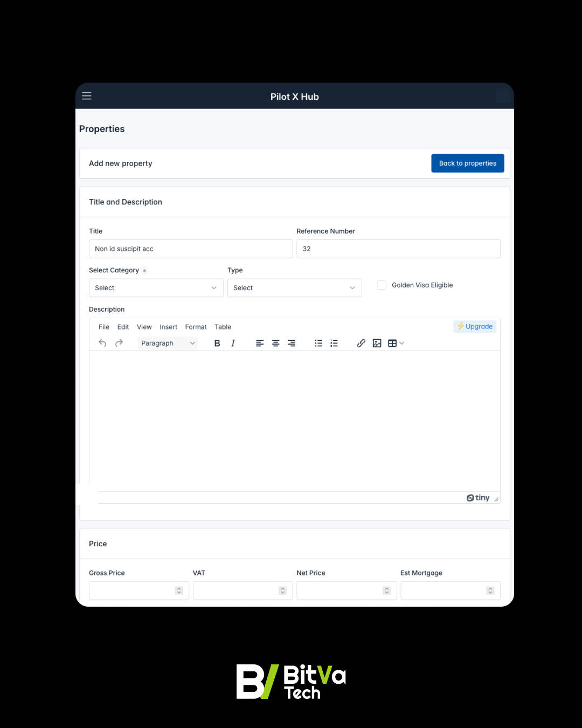Screen dimensions: 582x728
Task: Click the Gross Price stepper arrows
Action: click(179, 590)
